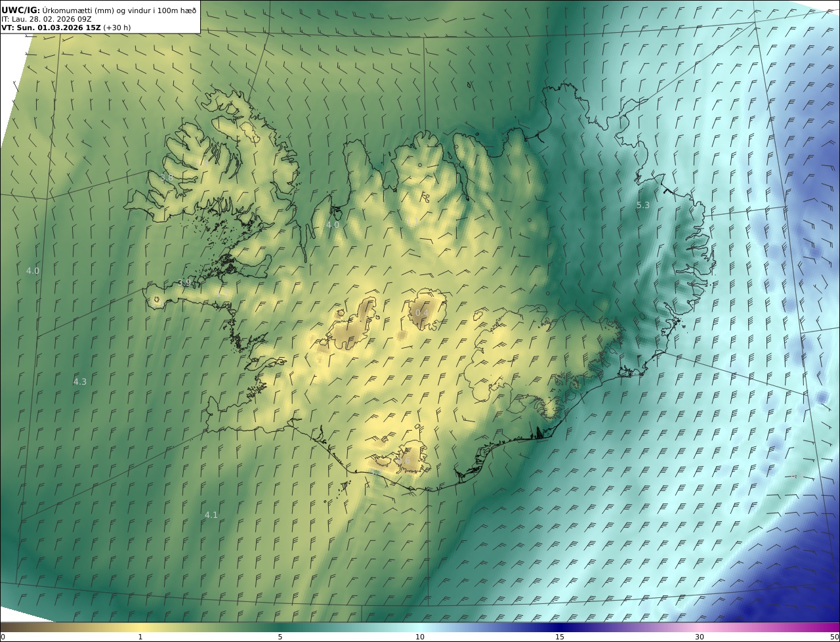Click the 15 tick on the color scale
840x642 pixels.
[x=560, y=637]
